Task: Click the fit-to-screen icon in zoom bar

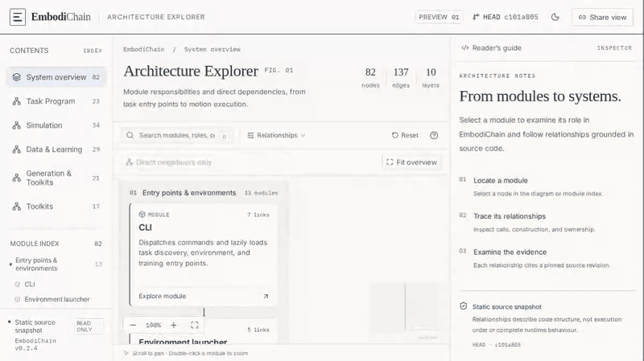Action: [194, 326]
